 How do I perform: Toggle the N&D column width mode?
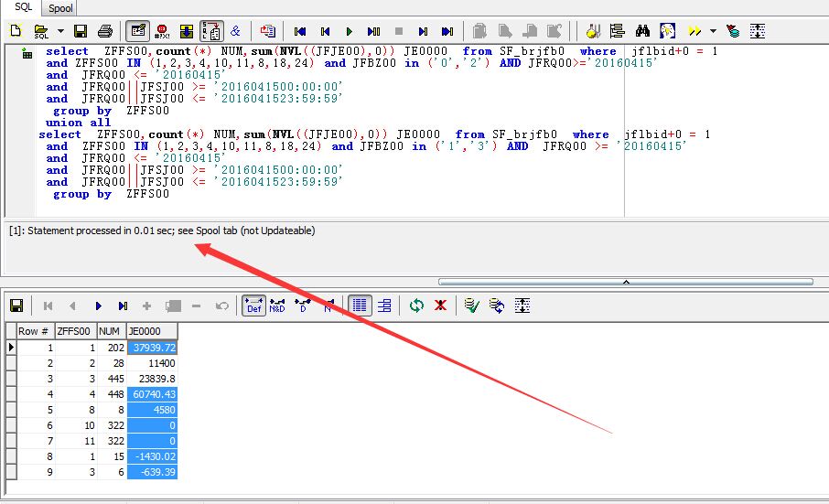[277, 306]
